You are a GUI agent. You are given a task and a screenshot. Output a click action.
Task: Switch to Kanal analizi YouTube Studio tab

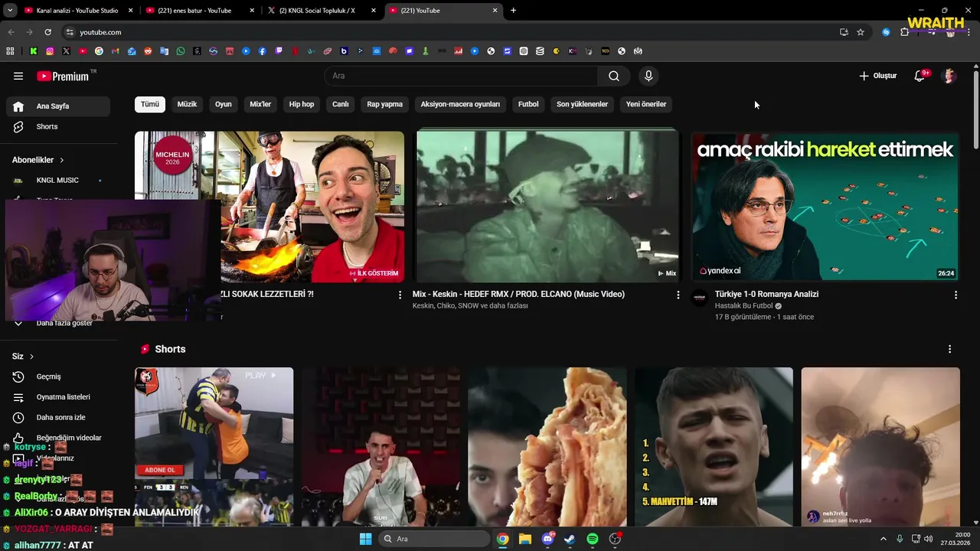pyautogui.click(x=78, y=11)
